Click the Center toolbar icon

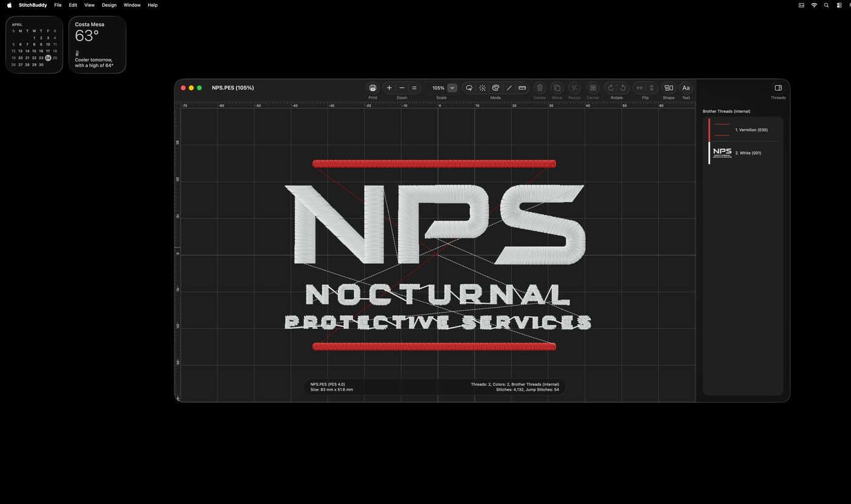click(593, 88)
